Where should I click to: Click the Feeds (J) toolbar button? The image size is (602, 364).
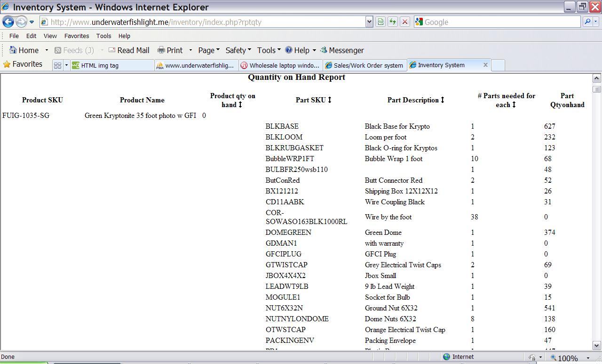click(74, 50)
